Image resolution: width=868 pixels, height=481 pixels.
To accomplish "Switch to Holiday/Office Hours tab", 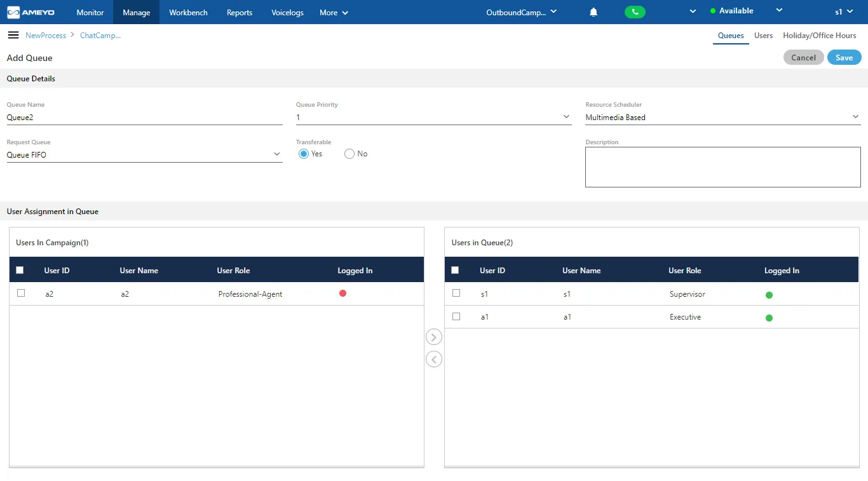I will (820, 36).
